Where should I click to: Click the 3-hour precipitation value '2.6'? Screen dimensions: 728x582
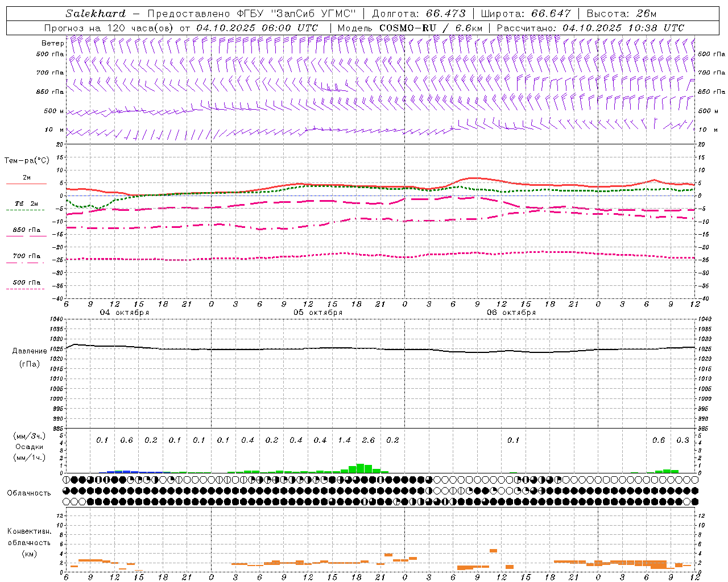[369, 440]
